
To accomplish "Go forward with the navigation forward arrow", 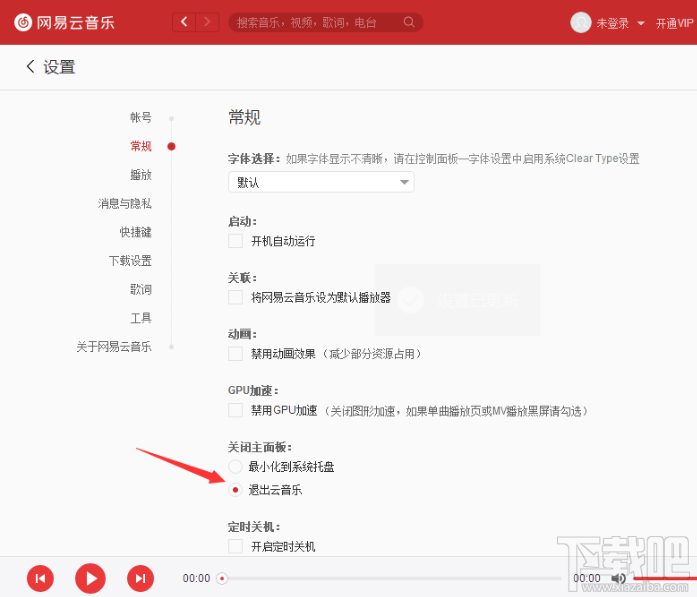I will [x=207, y=22].
